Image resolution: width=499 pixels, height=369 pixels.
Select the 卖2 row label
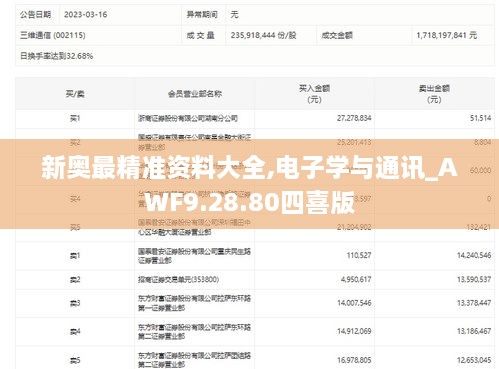coord(75,280)
